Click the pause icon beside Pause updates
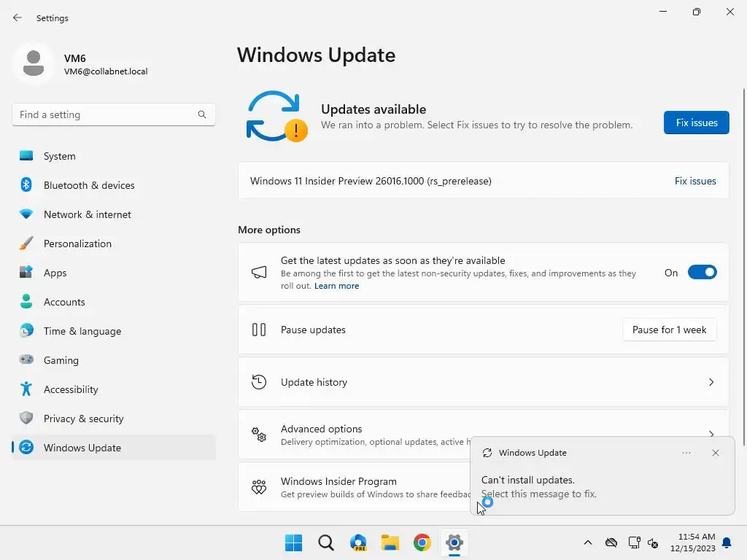Image resolution: width=747 pixels, height=560 pixels. pyautogui.click(x=259, y=330)
